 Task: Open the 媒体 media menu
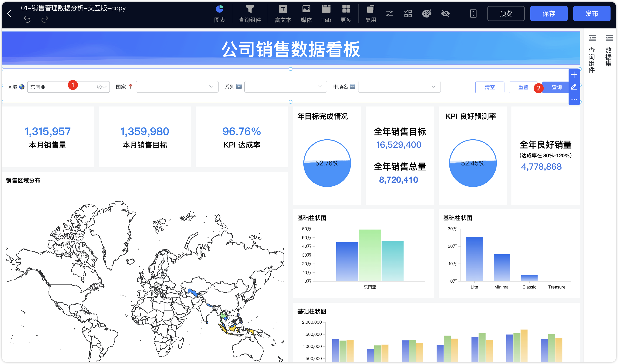306,14
